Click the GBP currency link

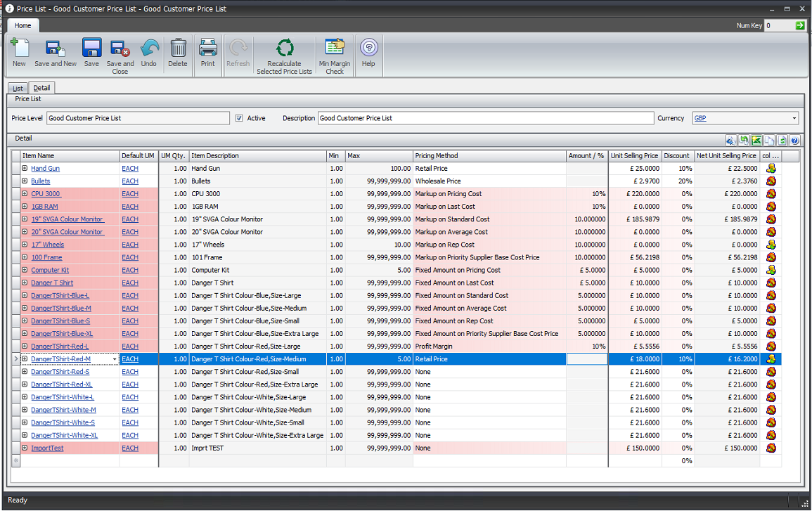(701, 117)
